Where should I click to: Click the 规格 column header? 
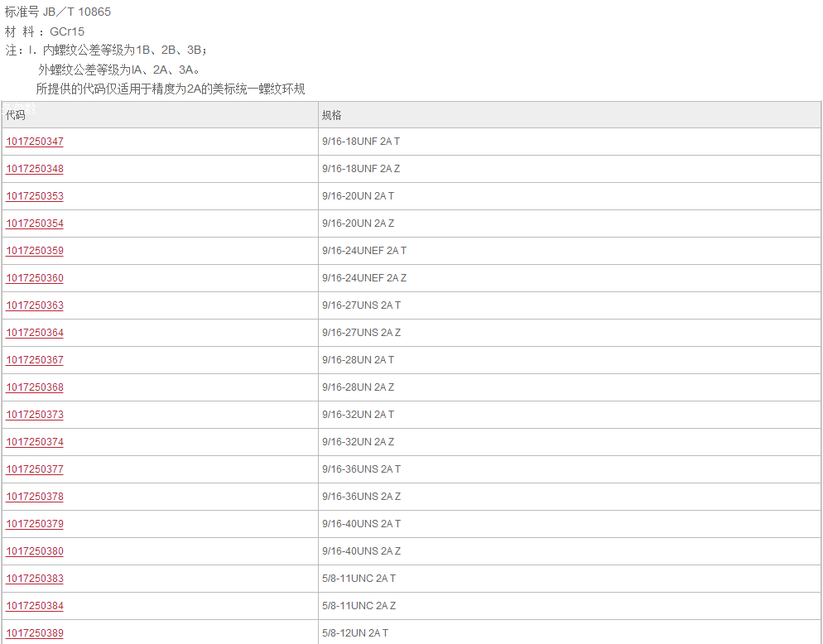(x=332, y=115)
